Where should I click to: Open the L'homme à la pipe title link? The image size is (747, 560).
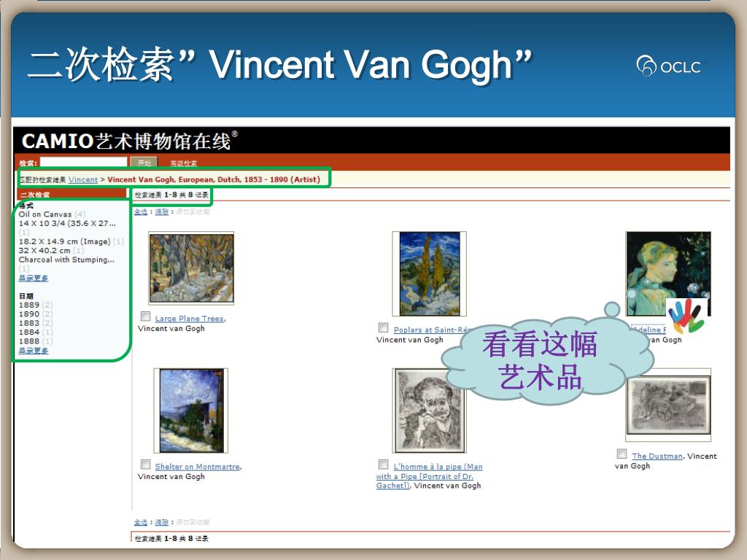429,475
